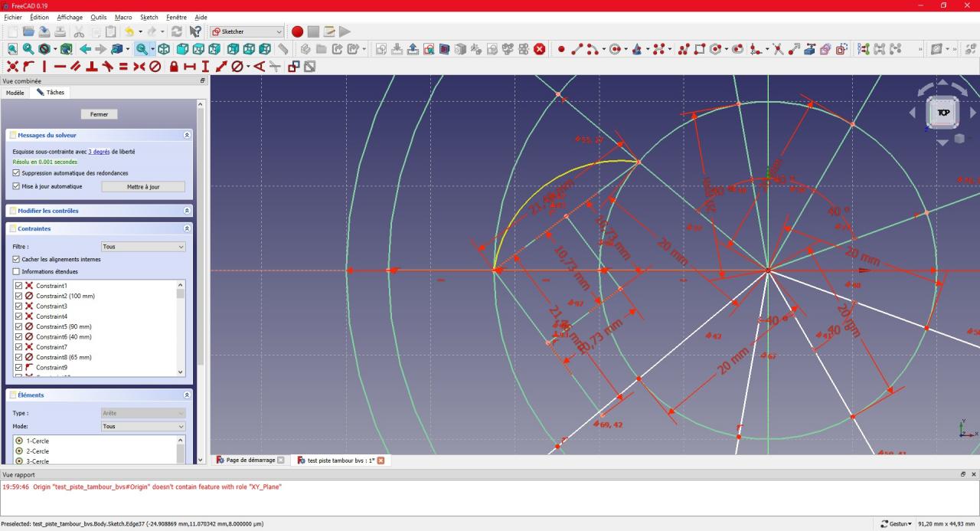Open the constraints 'Filtre' dropdown
The image size is (980, 531).
(x=143, y=247)
